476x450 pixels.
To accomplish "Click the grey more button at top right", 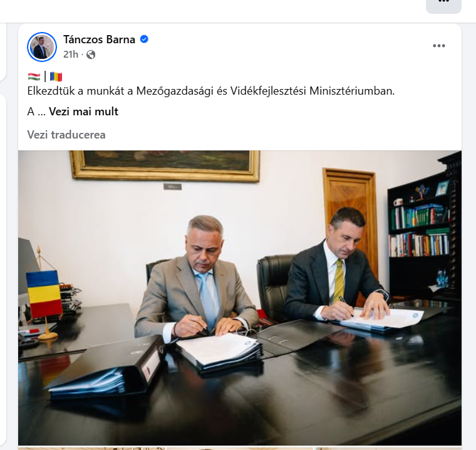I will 443,4.
